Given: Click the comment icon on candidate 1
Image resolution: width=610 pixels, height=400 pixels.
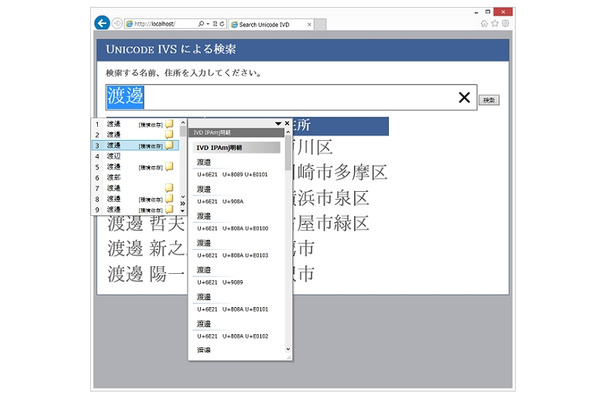Looking at the screenshot, I should tap(169, 124).
